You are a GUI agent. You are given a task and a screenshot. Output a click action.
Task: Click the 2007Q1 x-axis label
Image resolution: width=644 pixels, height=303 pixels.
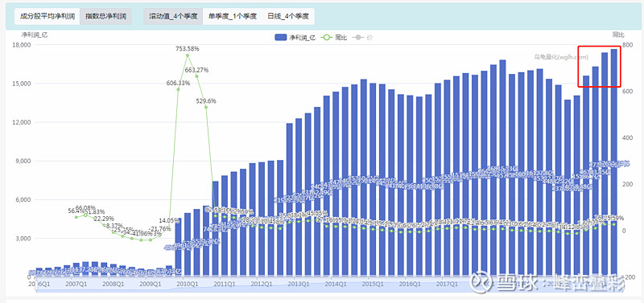76,284
